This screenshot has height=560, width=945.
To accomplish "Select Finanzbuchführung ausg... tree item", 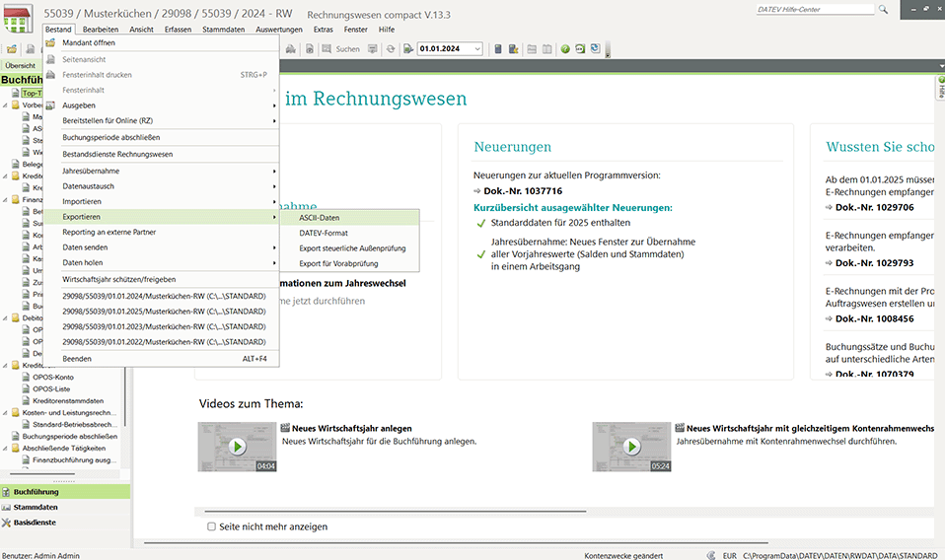I will point(75,460).
